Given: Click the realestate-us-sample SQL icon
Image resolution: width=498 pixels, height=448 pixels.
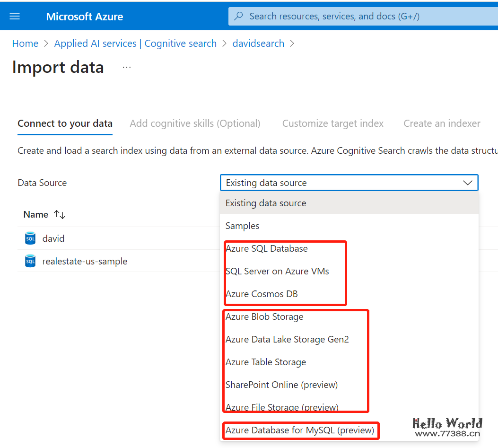Looking at the screenshot, I should click(30, 261).
